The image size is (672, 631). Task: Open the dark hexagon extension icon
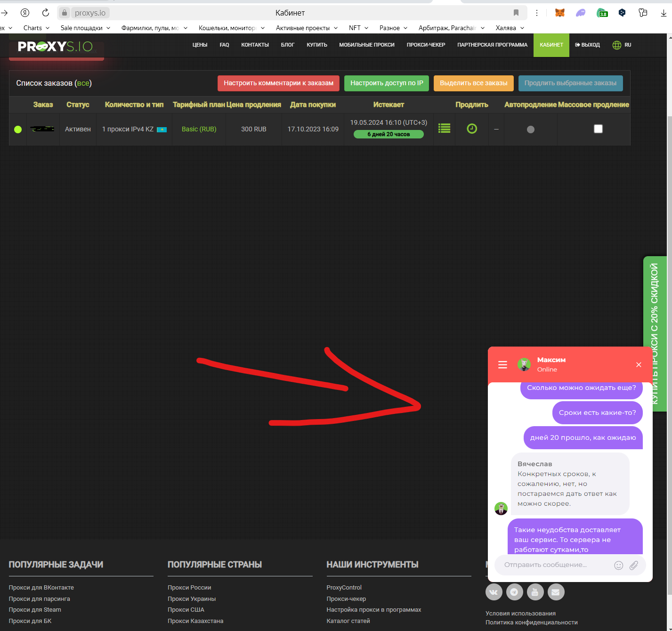pos(622,13)
